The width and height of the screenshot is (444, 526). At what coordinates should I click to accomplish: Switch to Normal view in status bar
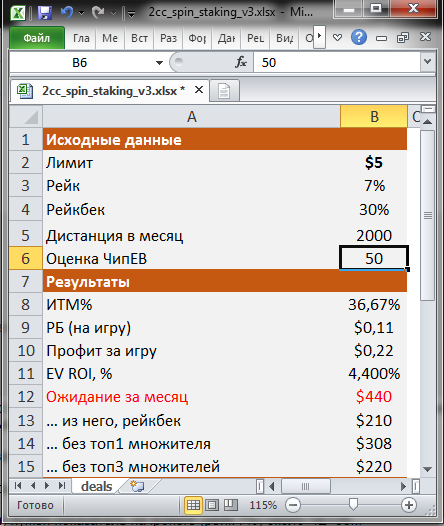[193, 505]
